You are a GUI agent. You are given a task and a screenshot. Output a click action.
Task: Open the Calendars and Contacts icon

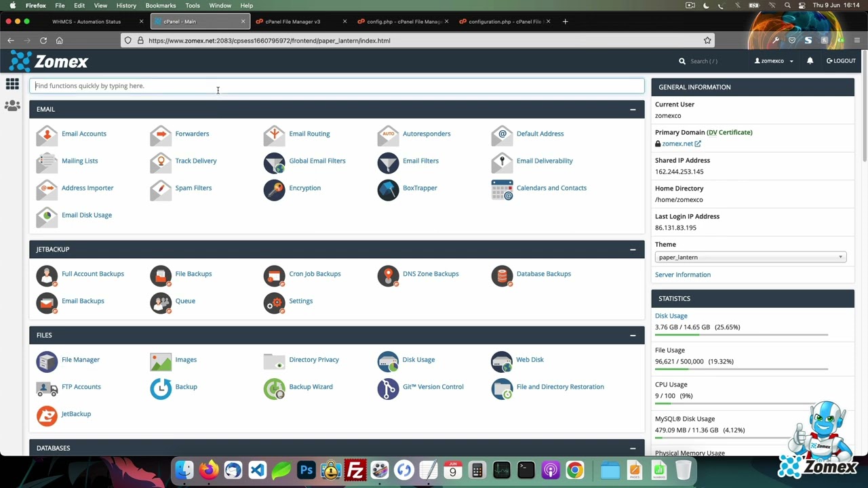[502, 189]
